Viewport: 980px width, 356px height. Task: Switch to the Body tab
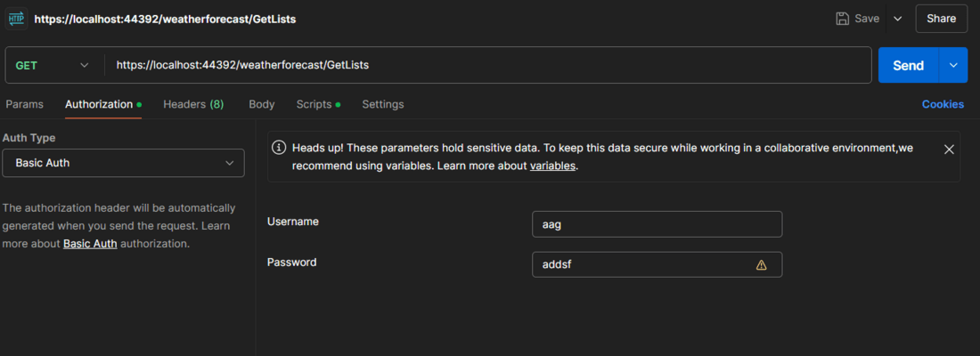click(262, 104)
